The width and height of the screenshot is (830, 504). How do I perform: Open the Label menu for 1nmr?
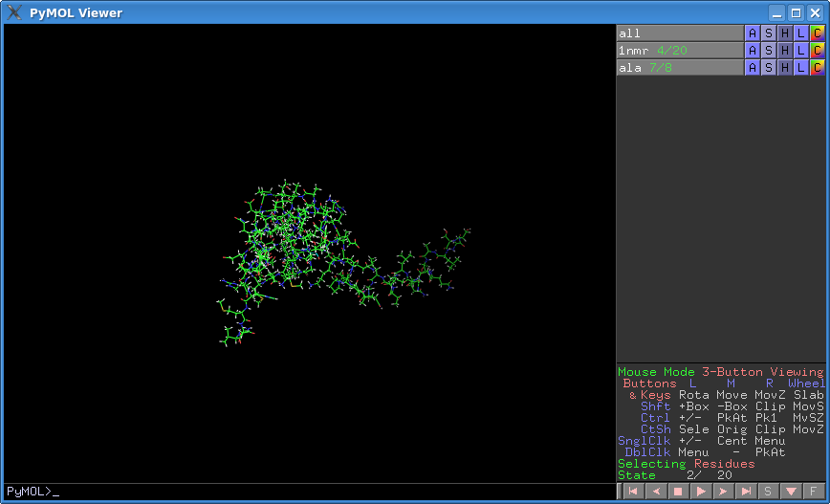point(800,51)
